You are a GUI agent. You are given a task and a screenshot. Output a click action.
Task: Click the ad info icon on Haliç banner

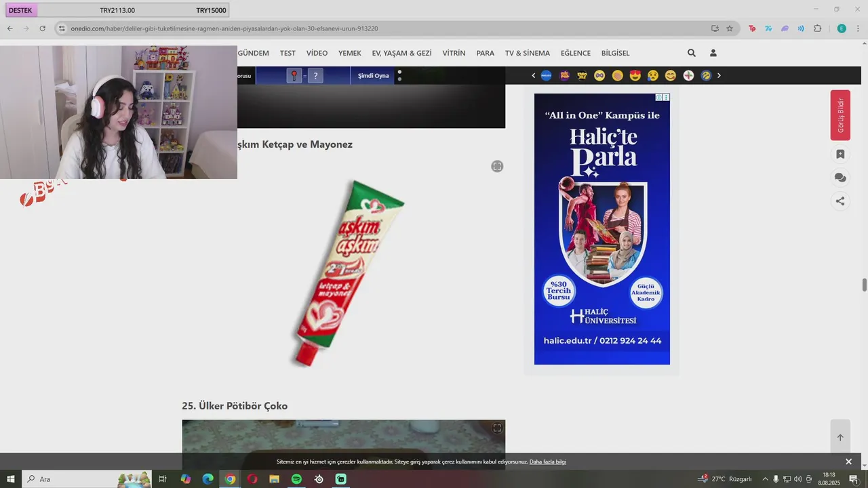click(x=659, y=98)
